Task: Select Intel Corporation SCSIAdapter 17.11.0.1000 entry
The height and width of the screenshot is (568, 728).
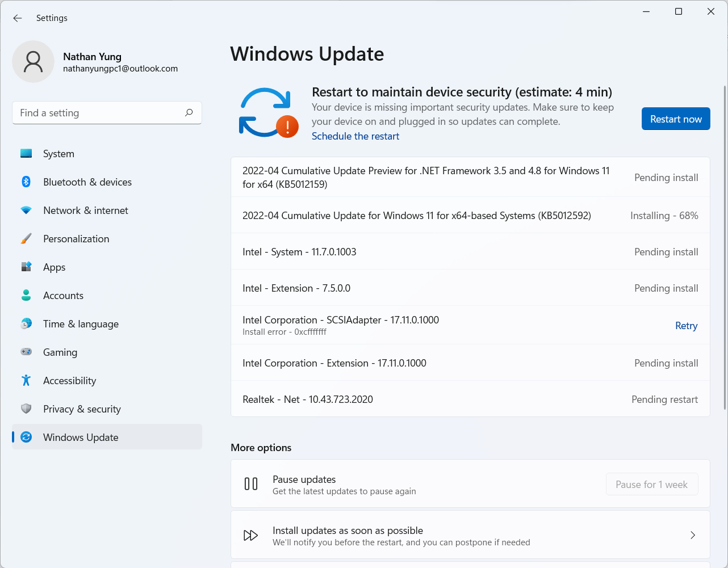Action: [x=470, y=325]
